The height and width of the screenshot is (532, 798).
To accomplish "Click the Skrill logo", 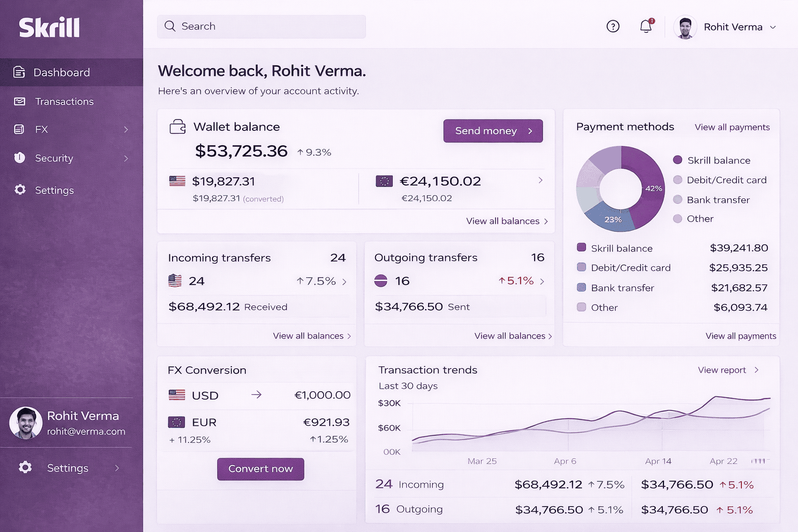I will point(49,28).
